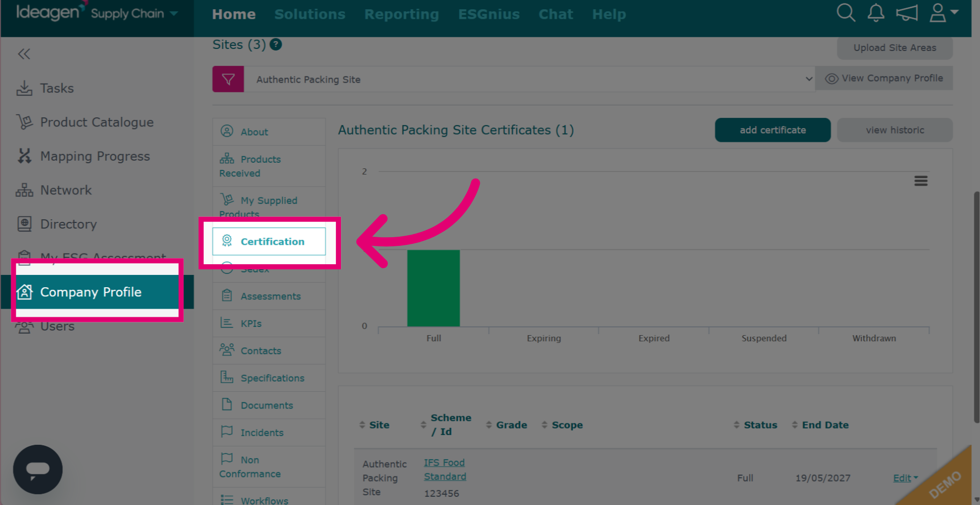Open the Reporting menu
Viewport: 980px width, 505px height.
click(402, 14)
